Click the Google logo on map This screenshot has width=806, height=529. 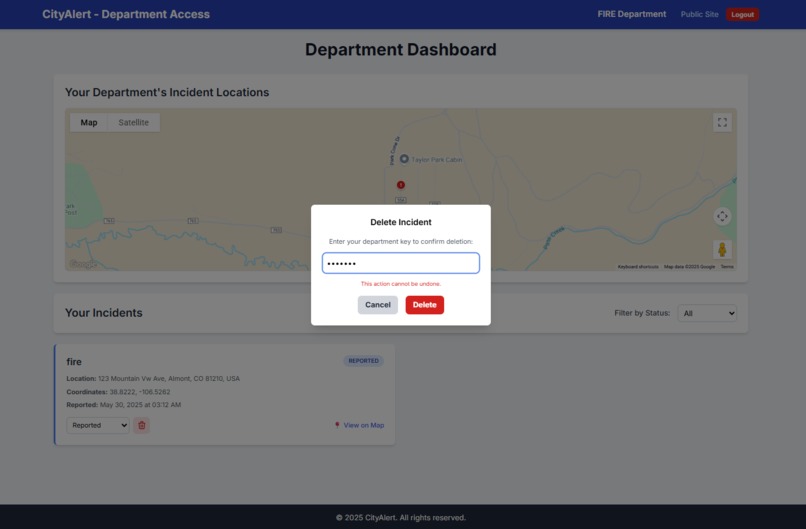click(x=83, y=264)
